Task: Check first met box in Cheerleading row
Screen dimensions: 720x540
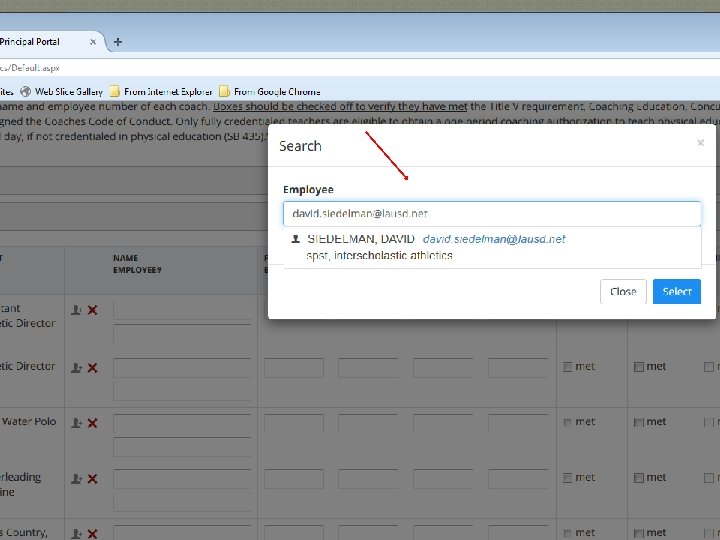Action: point(568,478)
